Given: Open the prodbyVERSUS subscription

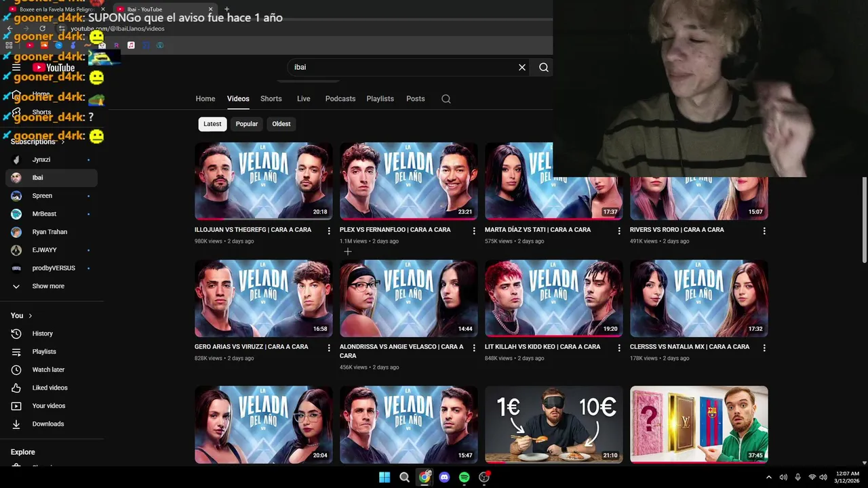Looking at the screenshot, I should [52, 268].
